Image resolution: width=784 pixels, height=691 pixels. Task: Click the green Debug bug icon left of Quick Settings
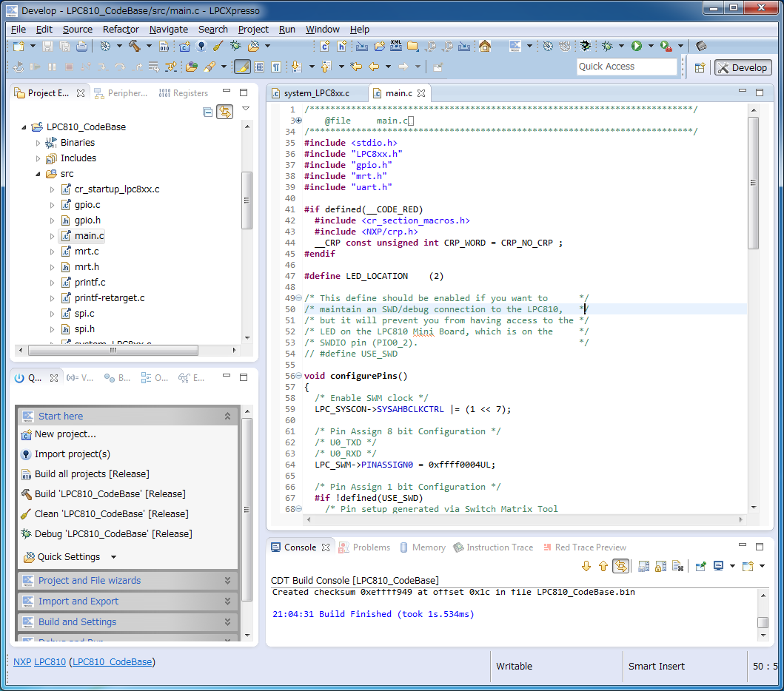(235, 47)
